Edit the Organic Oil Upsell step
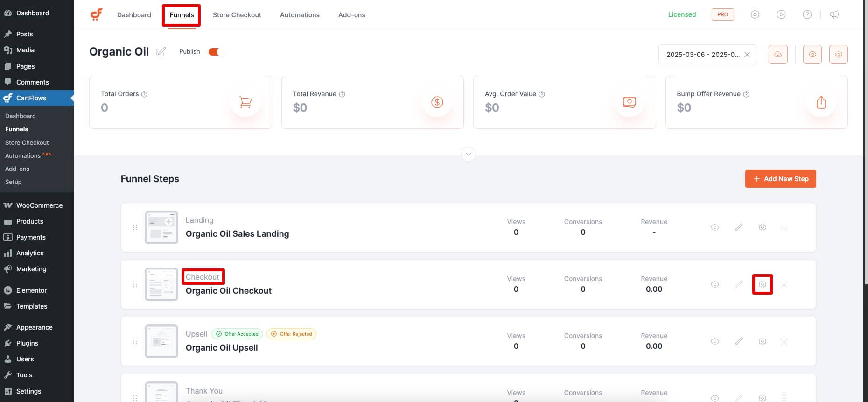Screen dimensions: 868x402 coord(739,341)
